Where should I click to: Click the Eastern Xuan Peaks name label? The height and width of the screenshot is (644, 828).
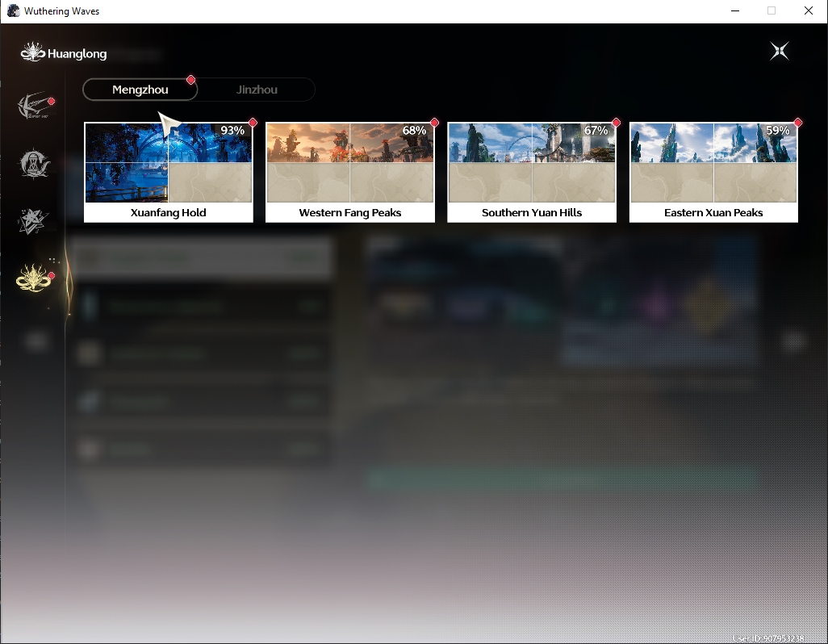tap(713, 213)
